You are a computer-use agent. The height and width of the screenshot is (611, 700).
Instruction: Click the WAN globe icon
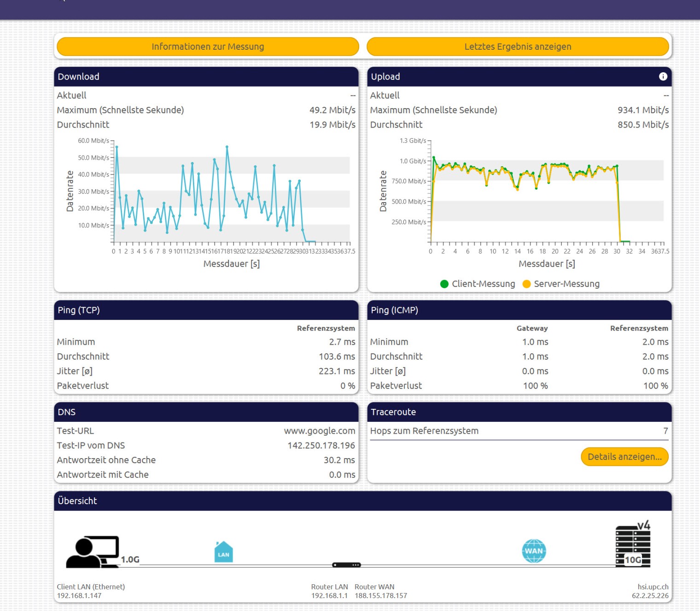[x=534, y=551]
